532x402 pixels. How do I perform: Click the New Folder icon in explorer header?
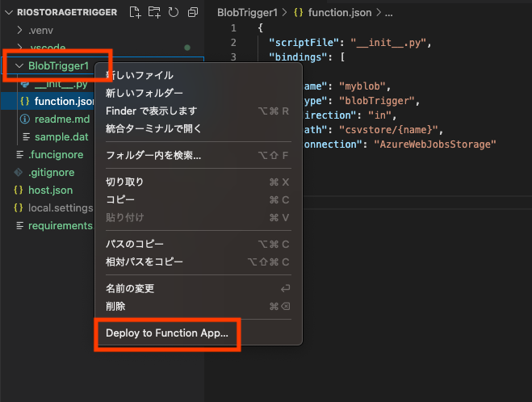(154, 12)
